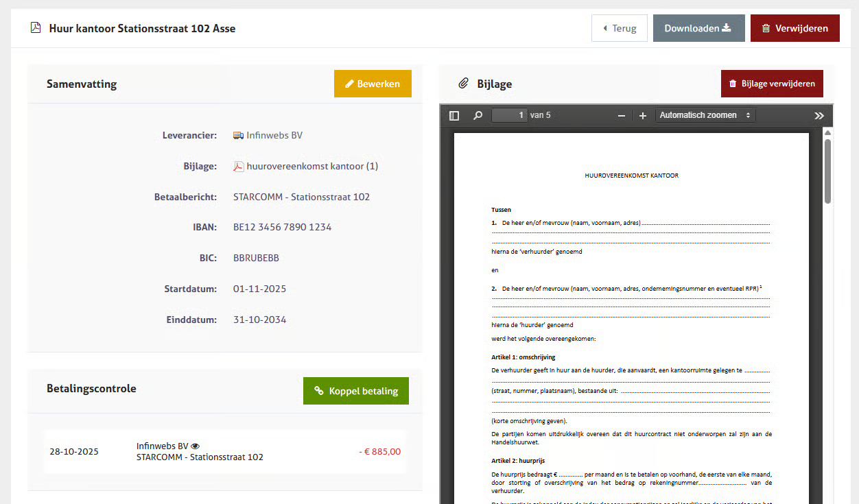Go back with the Terug button

(x=619, y=28)
